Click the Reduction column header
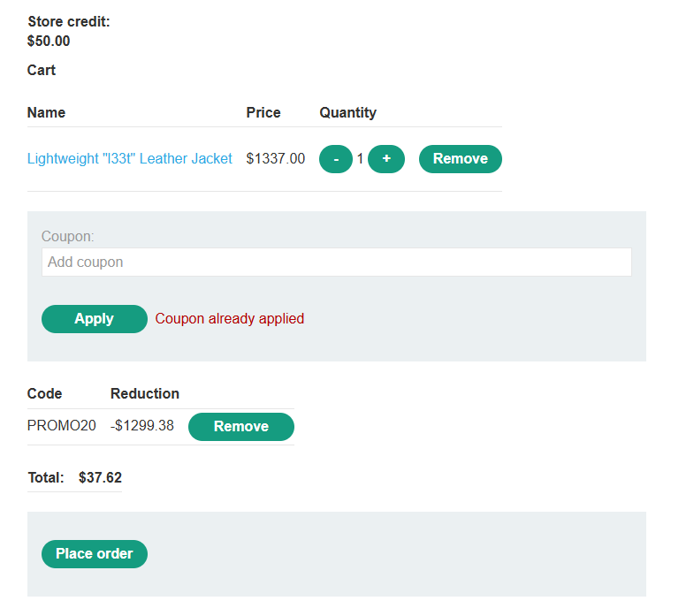This screenshot has height=616, width=694. 145,394
